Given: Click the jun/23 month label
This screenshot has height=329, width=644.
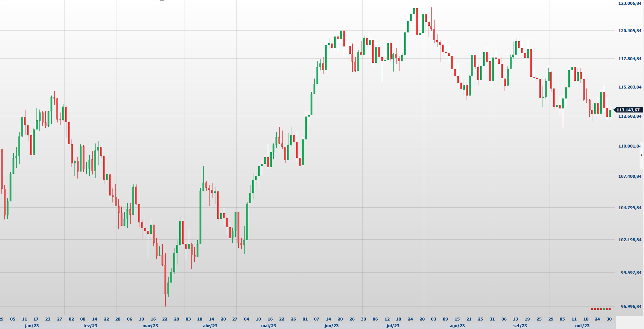Looking at the screenshot, I should coord(331,326).
